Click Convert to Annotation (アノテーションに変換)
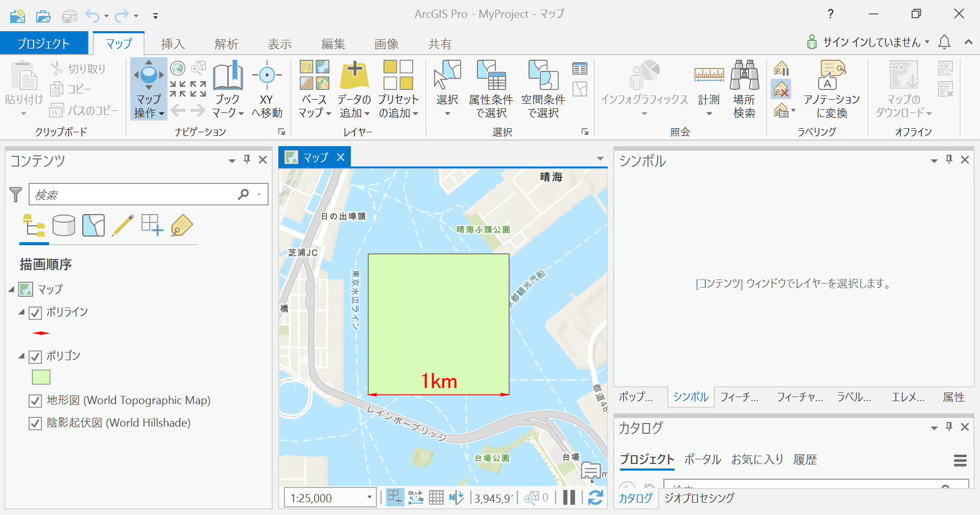 832,89
